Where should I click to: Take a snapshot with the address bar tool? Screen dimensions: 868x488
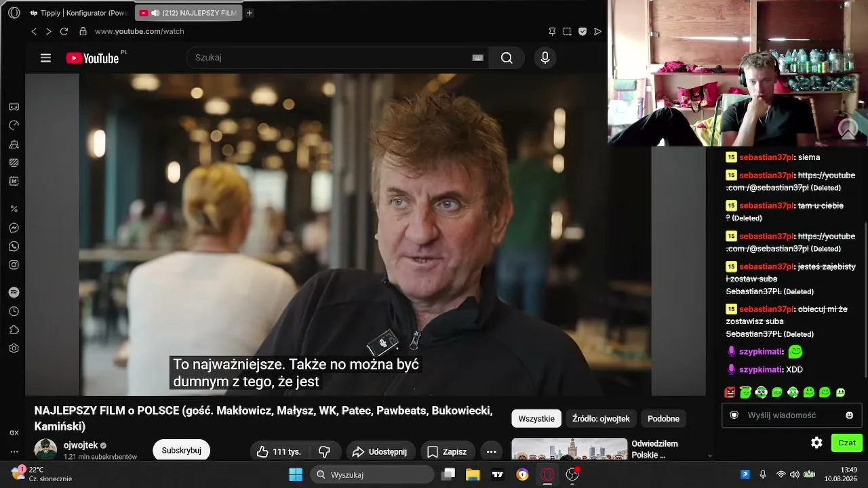(567, 31)
